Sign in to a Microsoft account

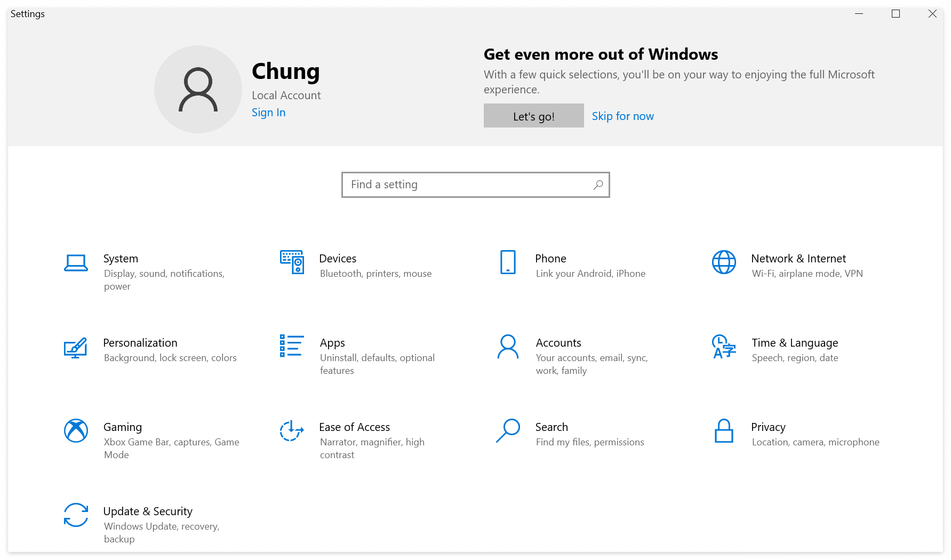point(268,113)
